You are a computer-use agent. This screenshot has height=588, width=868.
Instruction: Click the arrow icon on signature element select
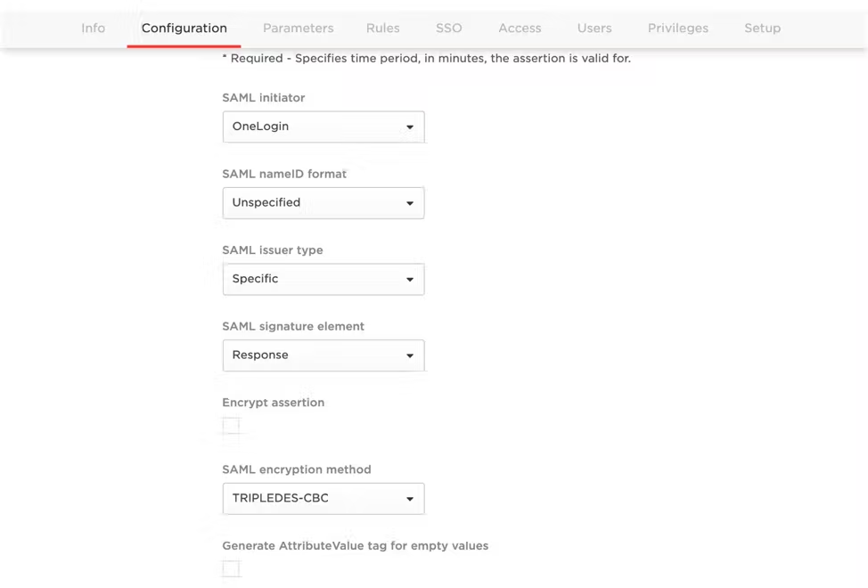pyautogui.click(x=410, y=355)
